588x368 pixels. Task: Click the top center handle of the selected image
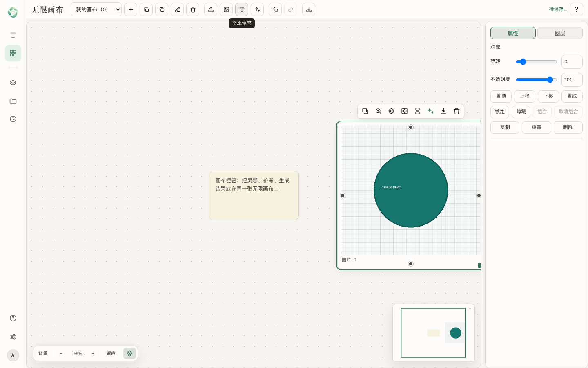tap(411, 127)
